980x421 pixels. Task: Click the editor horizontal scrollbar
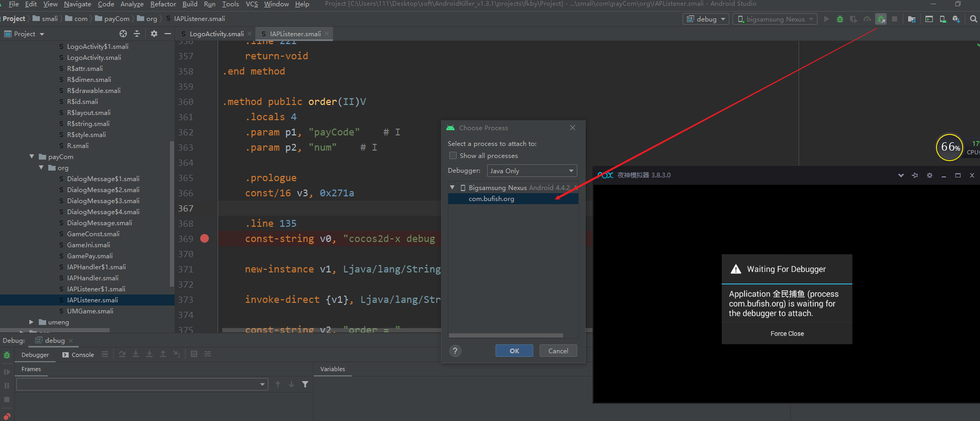coord(331,330)
